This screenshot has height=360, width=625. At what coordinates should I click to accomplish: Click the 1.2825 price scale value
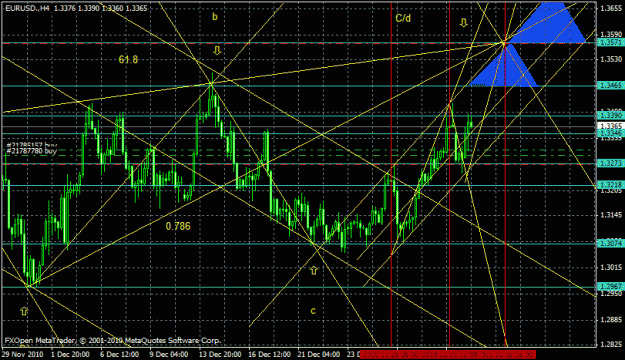point(611,344)
